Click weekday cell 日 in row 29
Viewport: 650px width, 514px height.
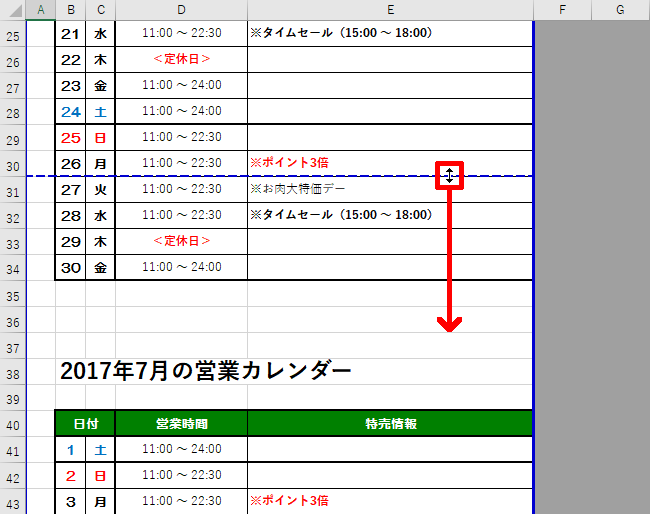(100, 138)
